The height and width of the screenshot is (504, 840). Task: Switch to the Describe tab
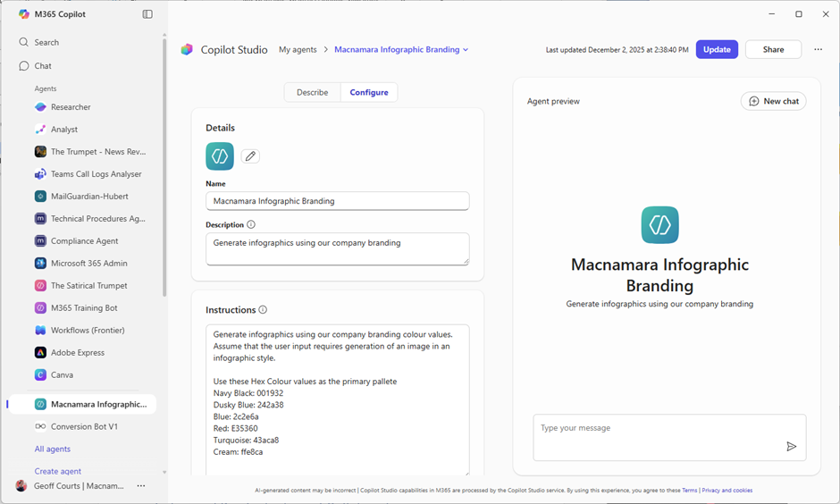(313, 92)
